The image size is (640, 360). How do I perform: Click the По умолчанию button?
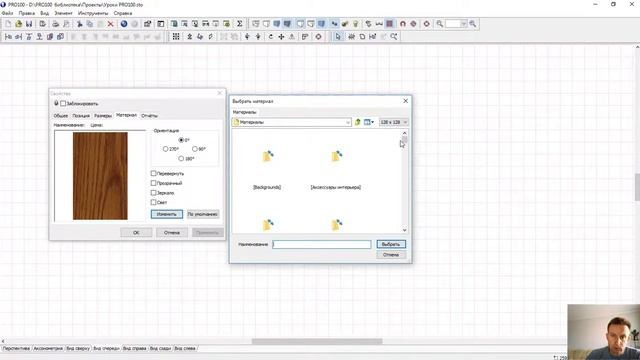[x=203, y=214]
